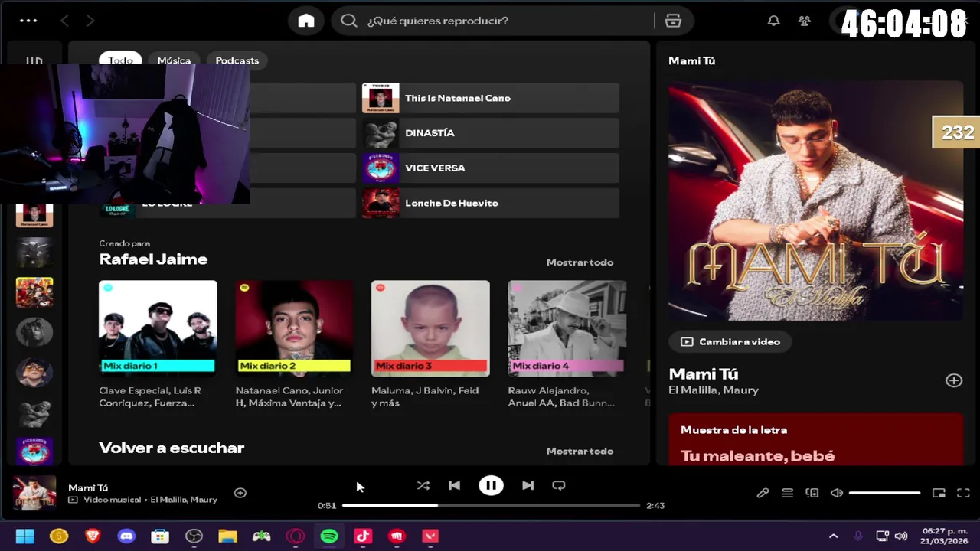Open the Mix diario 3 card

coord(430,344)
